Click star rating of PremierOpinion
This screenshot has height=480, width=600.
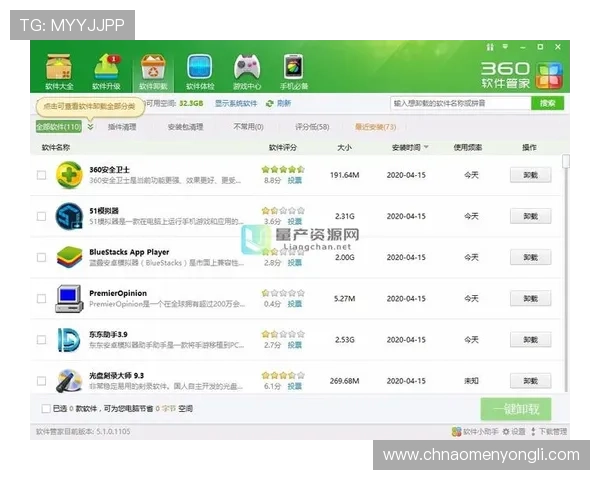[283, 293]
